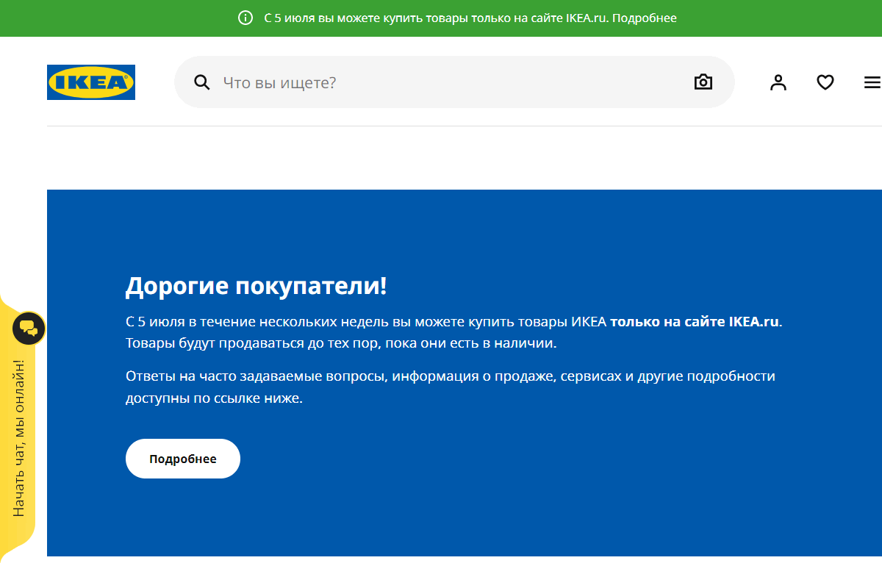This screenshot has height=588, width=882.
Task: Click the IKEA logo
Action: [x=91, y=82]
